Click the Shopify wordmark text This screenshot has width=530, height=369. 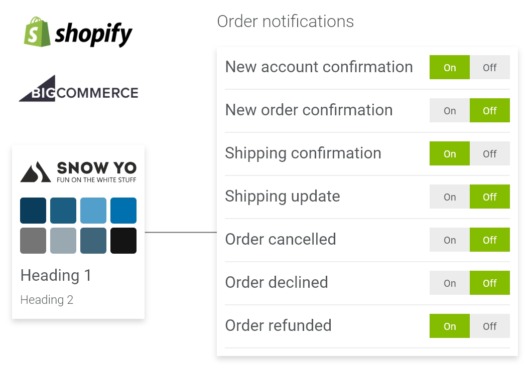coord(93,34)
